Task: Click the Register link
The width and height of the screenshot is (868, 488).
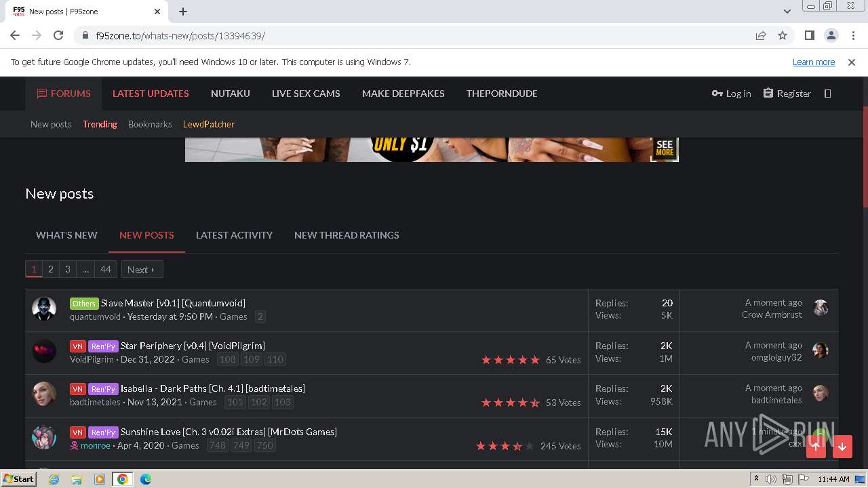Action: 787,94
